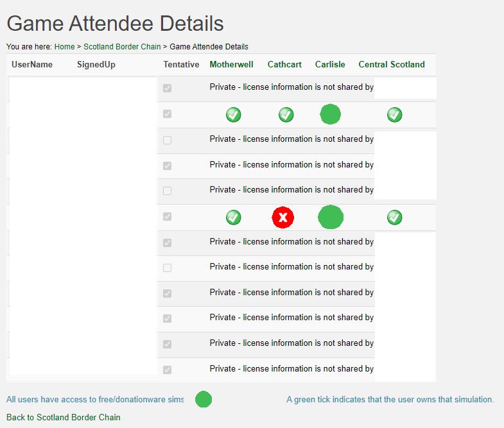
Task: Click the first green tick under Central Scotland
Action: (395, 115)
